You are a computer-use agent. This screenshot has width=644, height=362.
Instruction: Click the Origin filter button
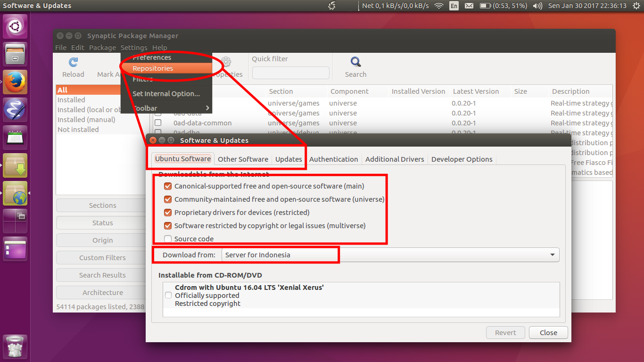coord(102,240)
